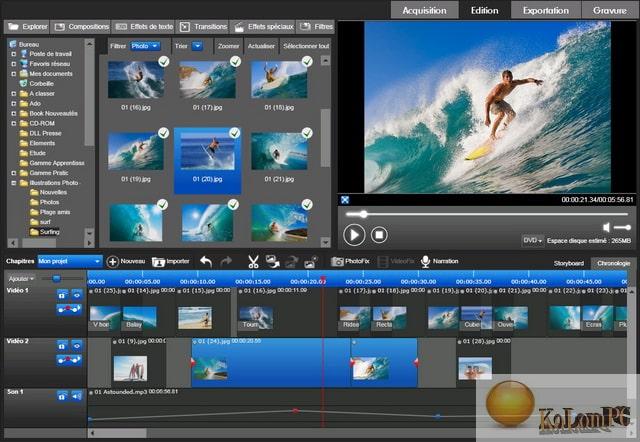Uncheck the checkmark on 01 (21).jpg

point(307,133)
